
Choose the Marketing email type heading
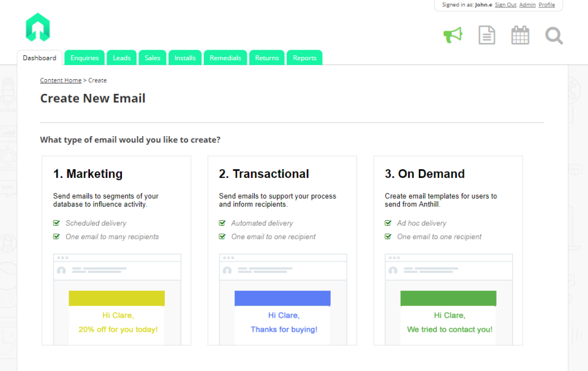pos(88,174)
